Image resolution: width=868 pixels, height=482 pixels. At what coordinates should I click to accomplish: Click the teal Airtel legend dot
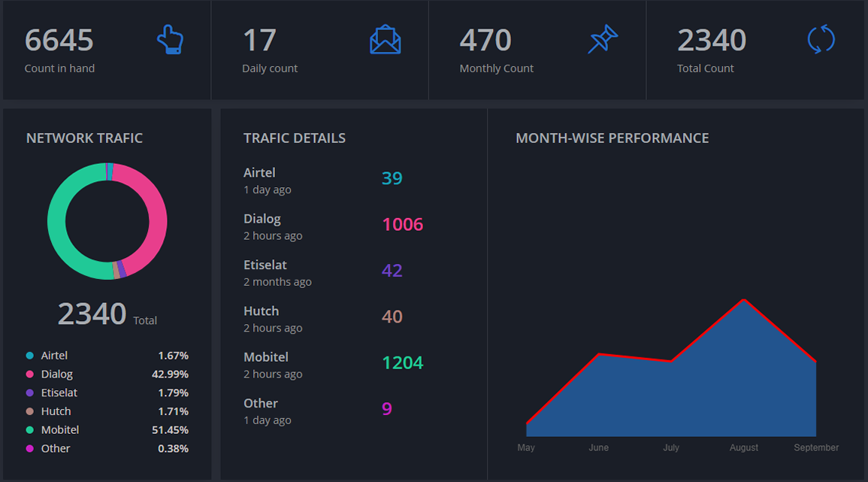(29, 355)
